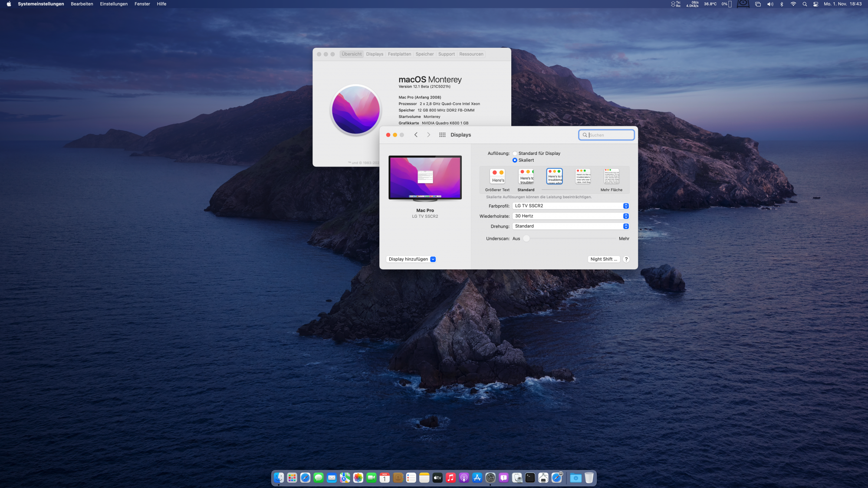This screenshot has height=488, width=868.
Task: Launch Maps from the dock
Action: click(345, 478)
